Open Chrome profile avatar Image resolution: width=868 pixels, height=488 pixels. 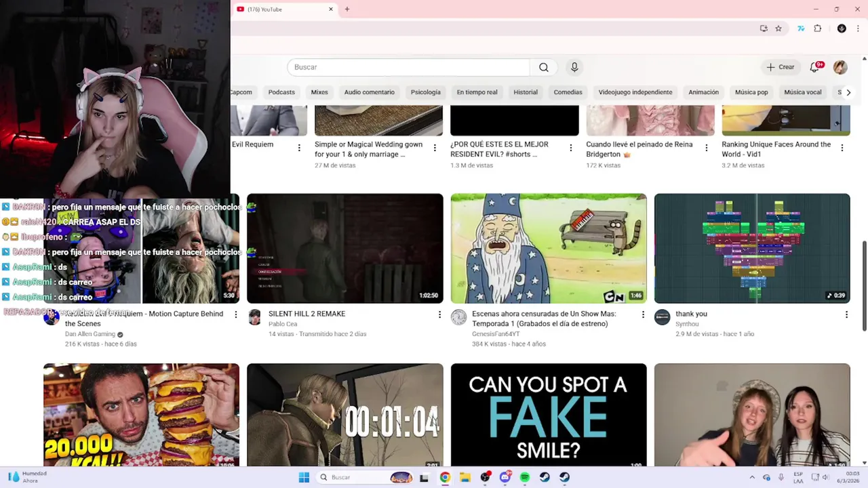pos(842,28)
